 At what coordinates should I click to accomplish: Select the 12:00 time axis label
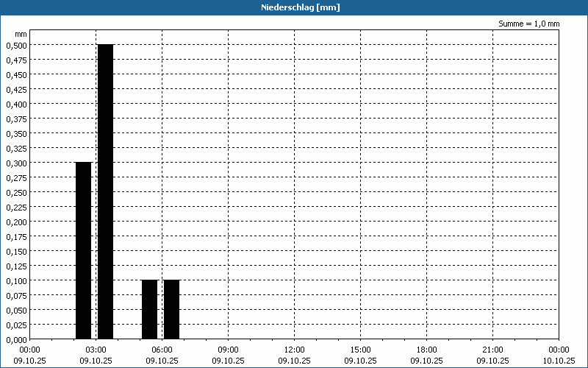294,350
